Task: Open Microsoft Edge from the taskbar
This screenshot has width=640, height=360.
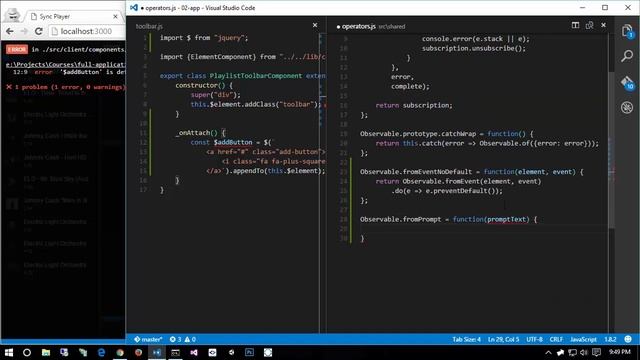Action: click(x=101, y=352)
